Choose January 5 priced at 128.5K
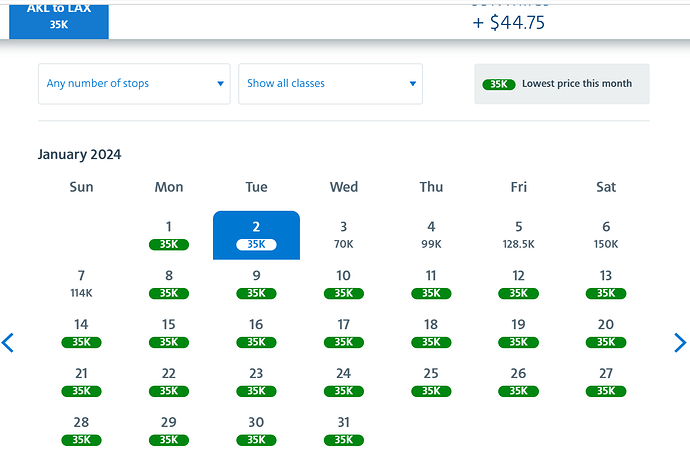Image resolution: width=690 pixels, height=465 pixels. 518,235
